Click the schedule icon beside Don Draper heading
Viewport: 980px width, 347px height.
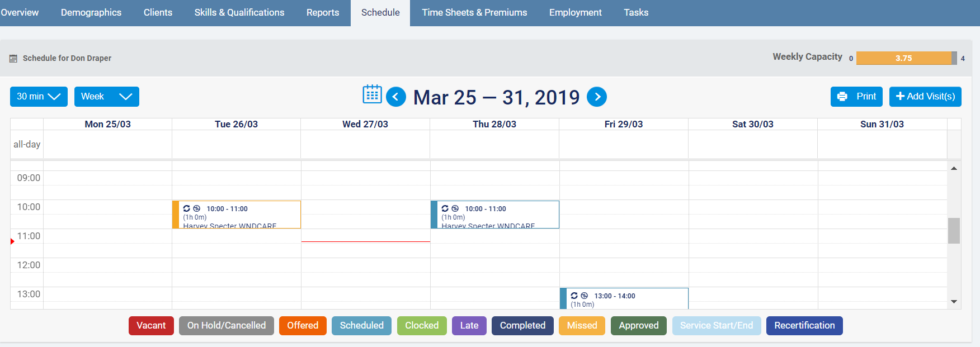pos(13,58)
